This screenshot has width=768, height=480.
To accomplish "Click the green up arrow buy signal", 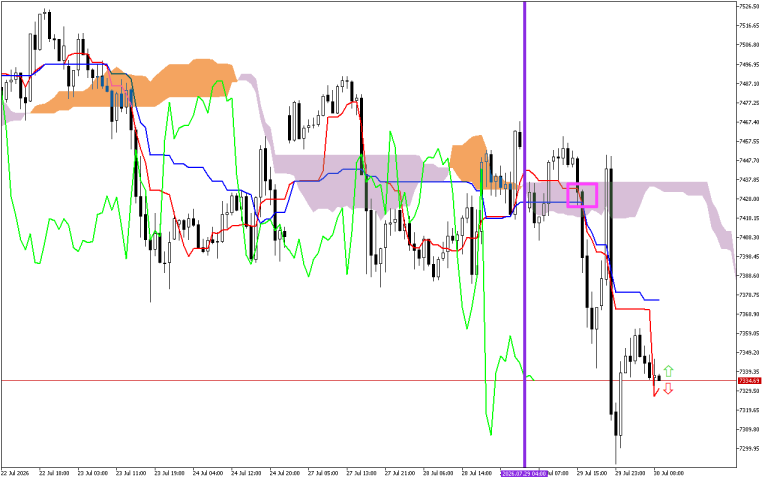I will (x=668, y=371).
